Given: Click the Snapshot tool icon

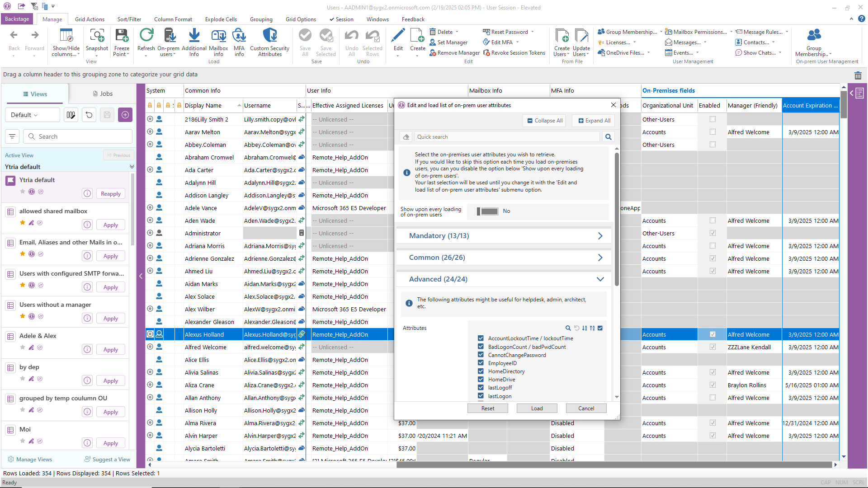Looking at the screenshot, I should tap(97, 36).
